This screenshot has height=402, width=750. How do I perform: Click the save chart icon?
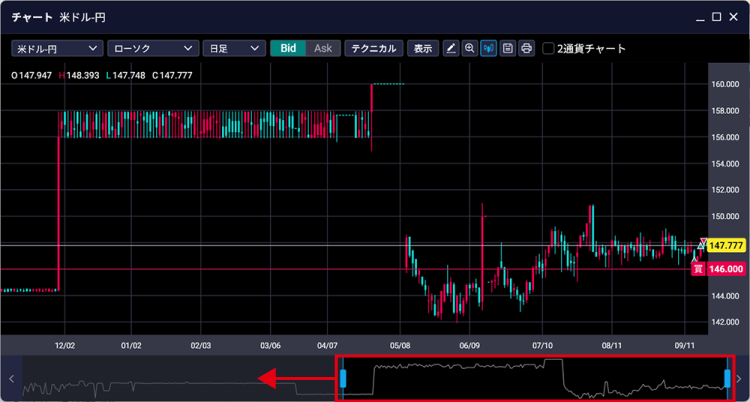[x=508, y=48]
